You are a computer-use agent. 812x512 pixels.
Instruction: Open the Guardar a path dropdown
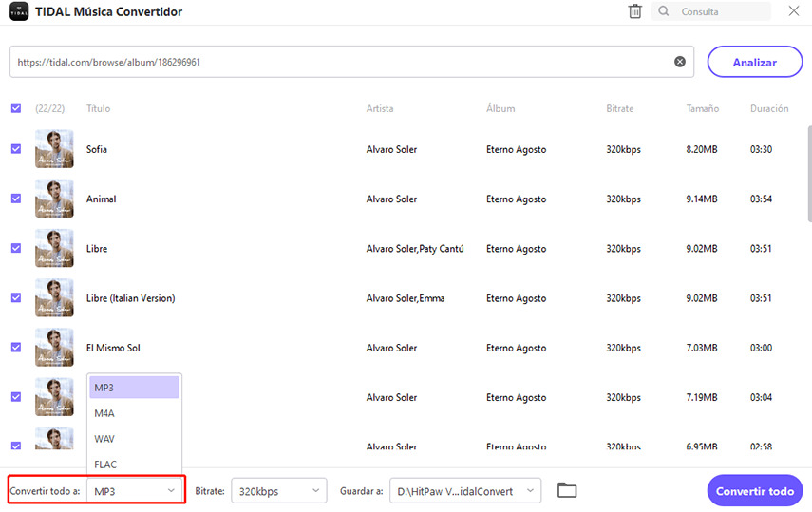pos(465,491)
